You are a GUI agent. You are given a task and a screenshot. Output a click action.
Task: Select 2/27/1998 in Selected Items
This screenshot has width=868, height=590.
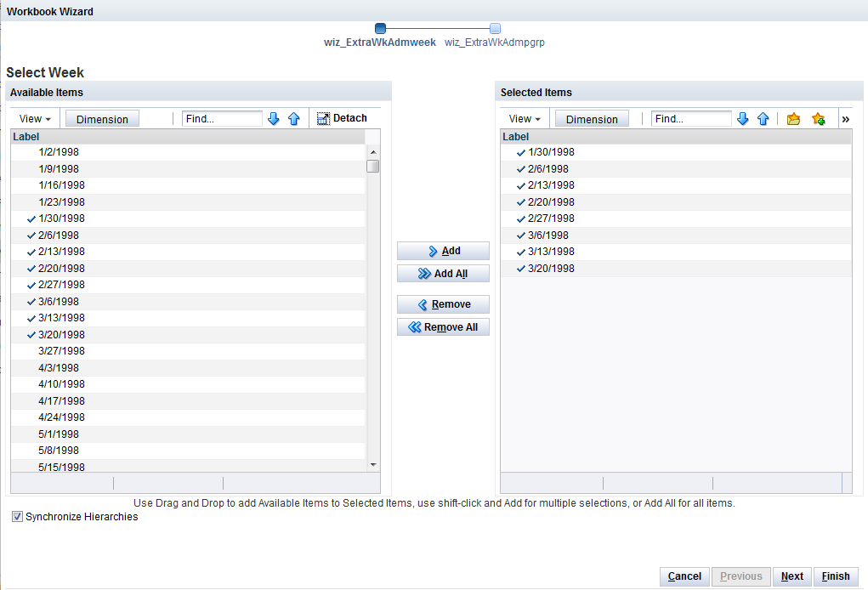pyautogui.click(x=676, y=218)
